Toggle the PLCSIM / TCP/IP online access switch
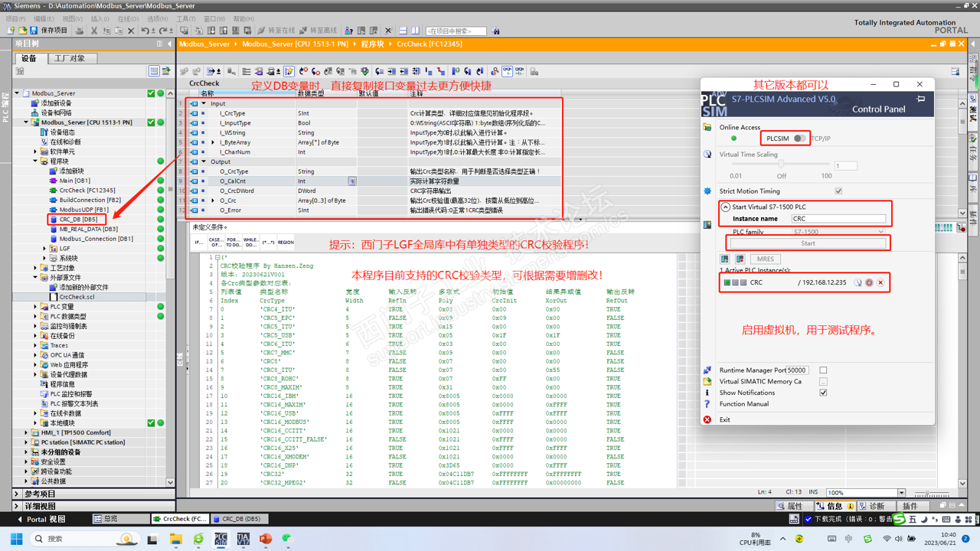Screen dimensions: 980x551 coord(799,139)
